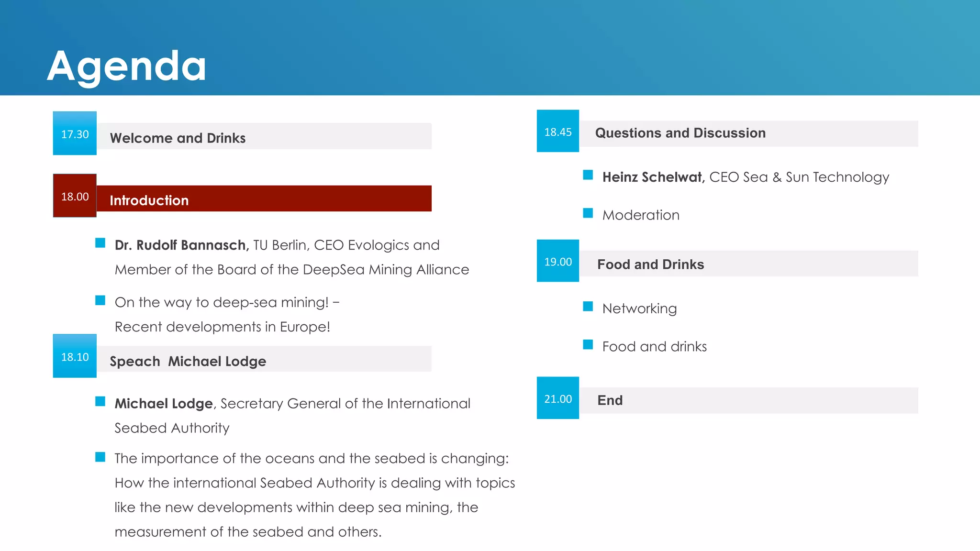Click the Food and Drinks heading bar

point(650,264)
